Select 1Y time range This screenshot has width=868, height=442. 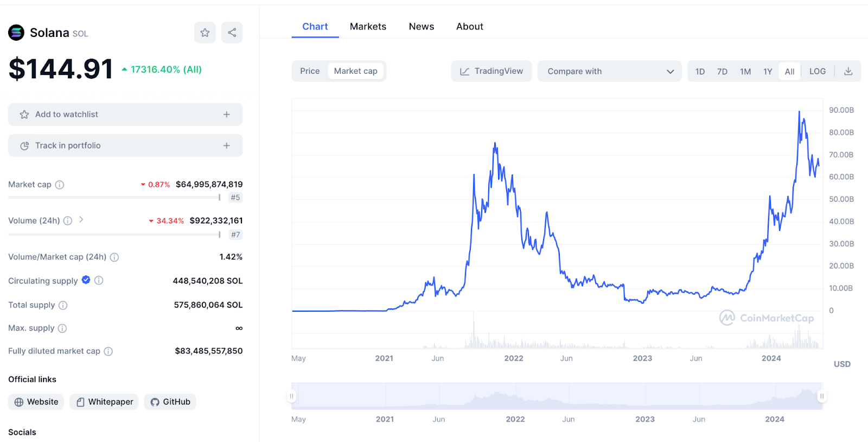(768, 71)
